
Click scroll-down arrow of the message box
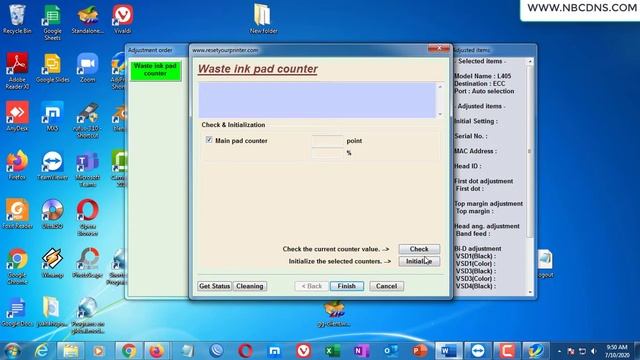440,114
